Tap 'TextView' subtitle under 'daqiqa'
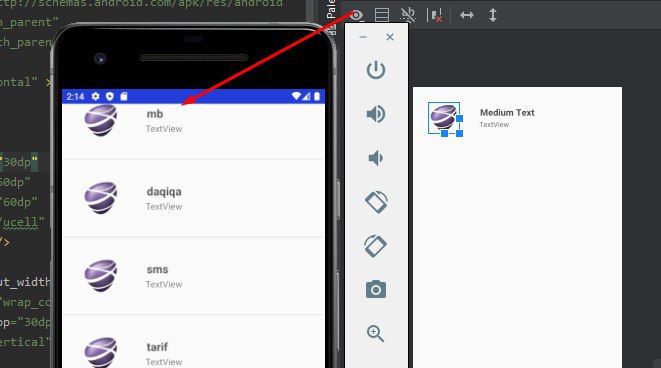 (164, 207)
